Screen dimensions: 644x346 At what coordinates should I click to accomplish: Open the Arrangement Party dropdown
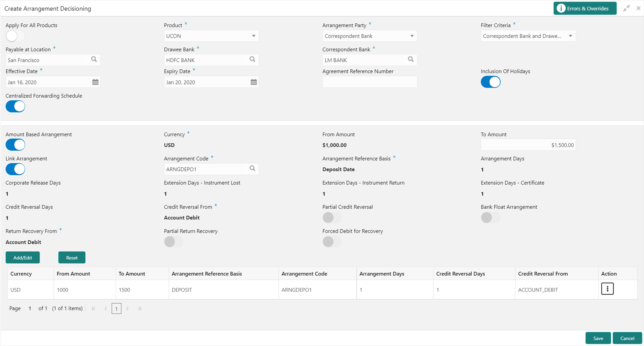[369, 36]
